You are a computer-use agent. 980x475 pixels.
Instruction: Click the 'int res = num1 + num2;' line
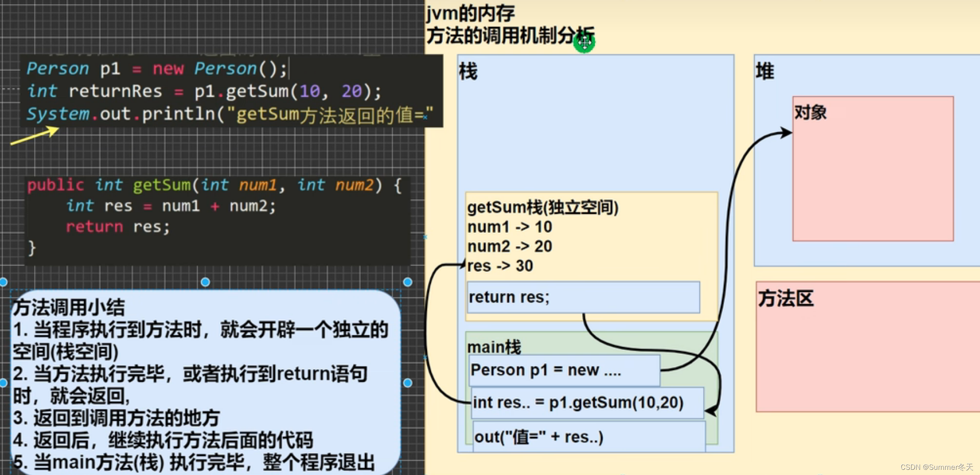[171, 206]
